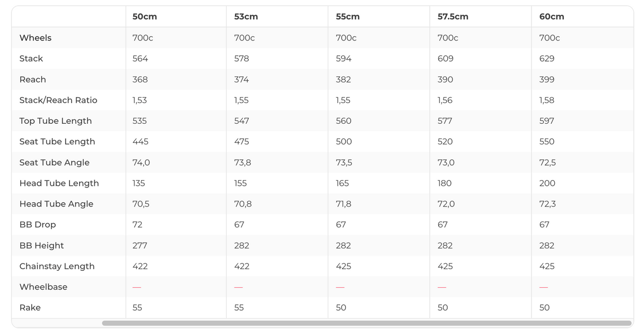The image size is (644, 334).
Task: Click the Stack value 564 cell
Action: pyautogui.click(x=140, y=58)
